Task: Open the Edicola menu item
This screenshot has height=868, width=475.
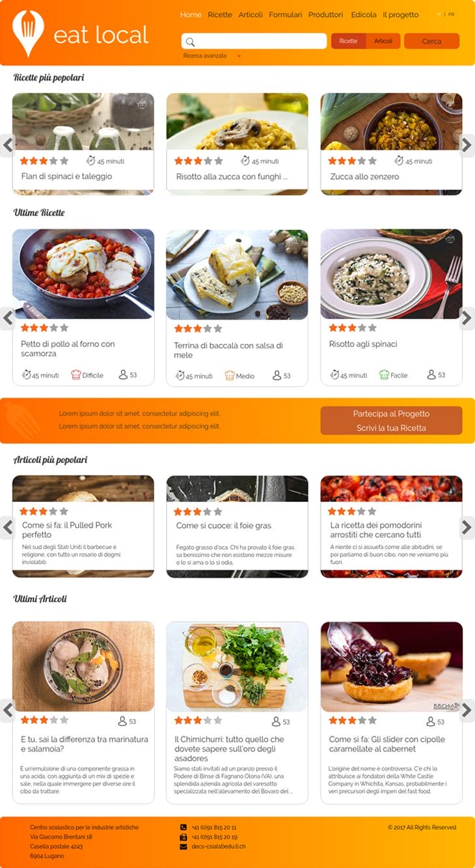Action: [x=364, y=14]
